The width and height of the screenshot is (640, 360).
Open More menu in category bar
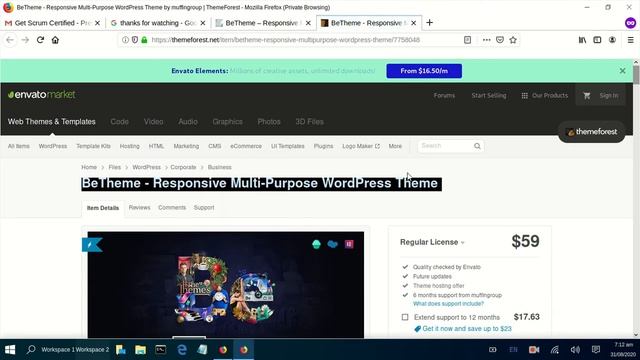395,146
